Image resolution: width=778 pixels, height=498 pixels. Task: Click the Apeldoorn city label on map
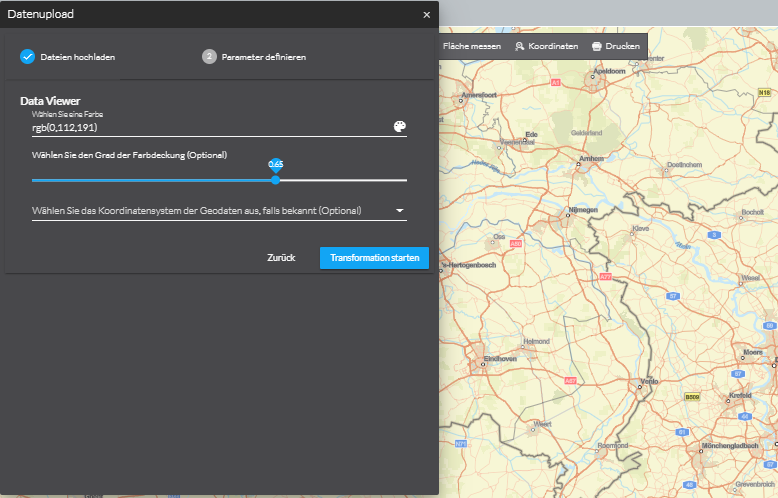pos(609,71)
